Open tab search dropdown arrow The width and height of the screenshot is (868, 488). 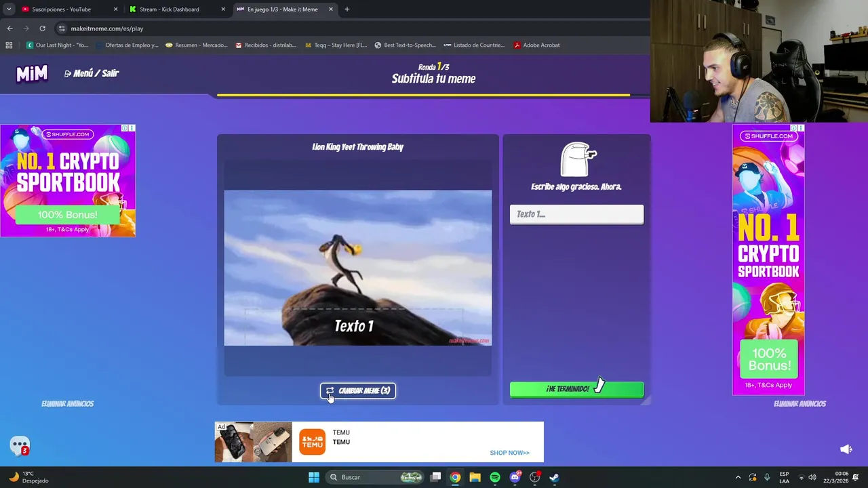pos(9,9)
